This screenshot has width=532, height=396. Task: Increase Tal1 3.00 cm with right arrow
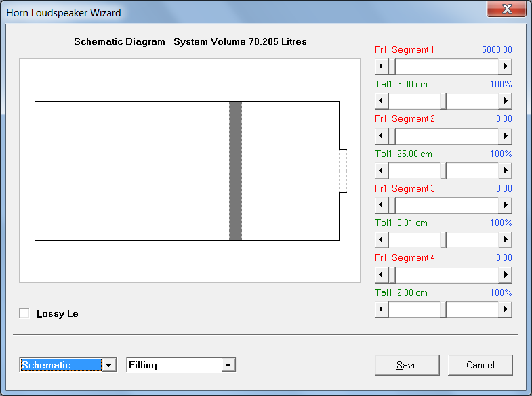[x=505, y=101]
